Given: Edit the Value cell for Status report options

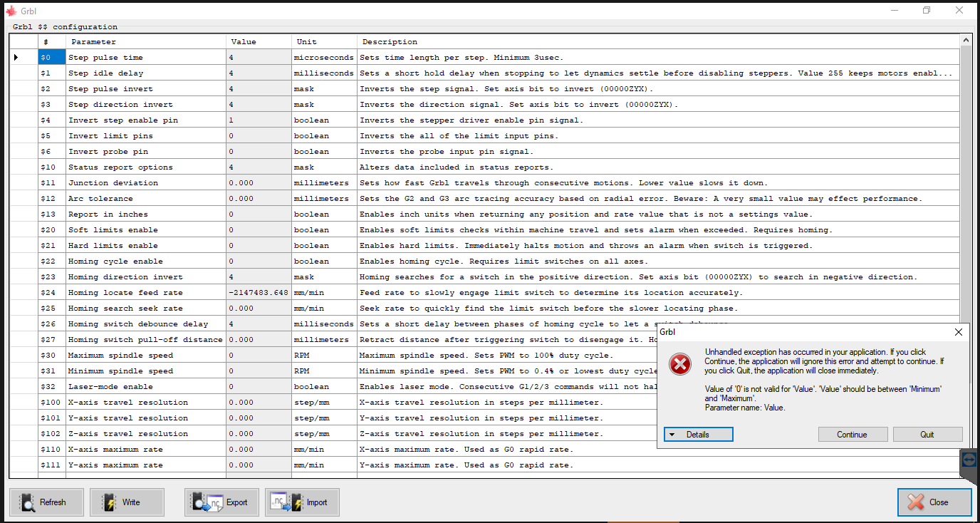Looking at the screenshot, I should (259, 167).
